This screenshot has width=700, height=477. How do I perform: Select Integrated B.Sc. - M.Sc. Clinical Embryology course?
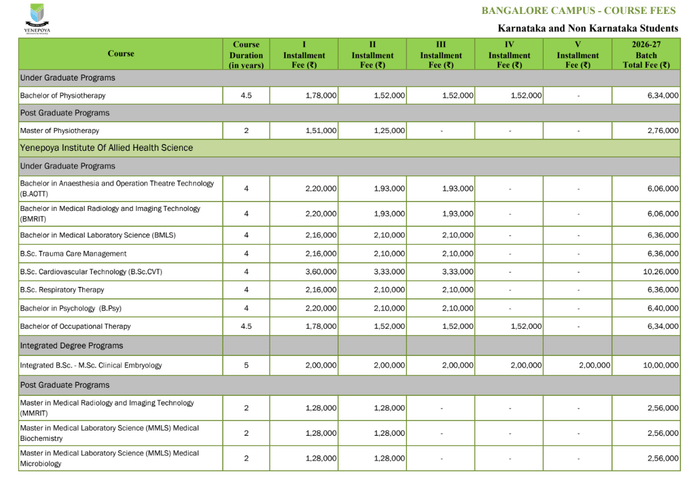point(91,365)
